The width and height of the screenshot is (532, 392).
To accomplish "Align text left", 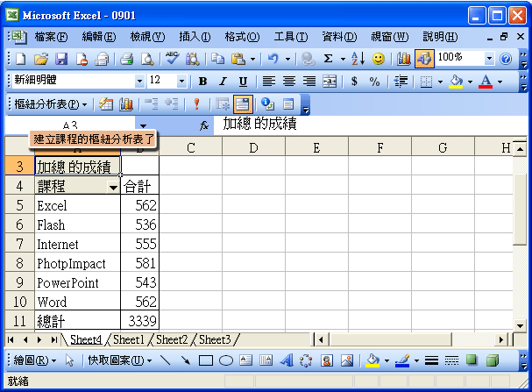I will click(269, 81).
